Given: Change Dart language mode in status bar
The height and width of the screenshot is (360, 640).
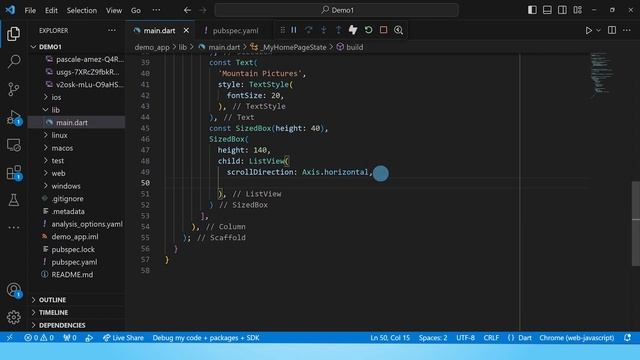Looking at the screenshot, I should (525, 338).
